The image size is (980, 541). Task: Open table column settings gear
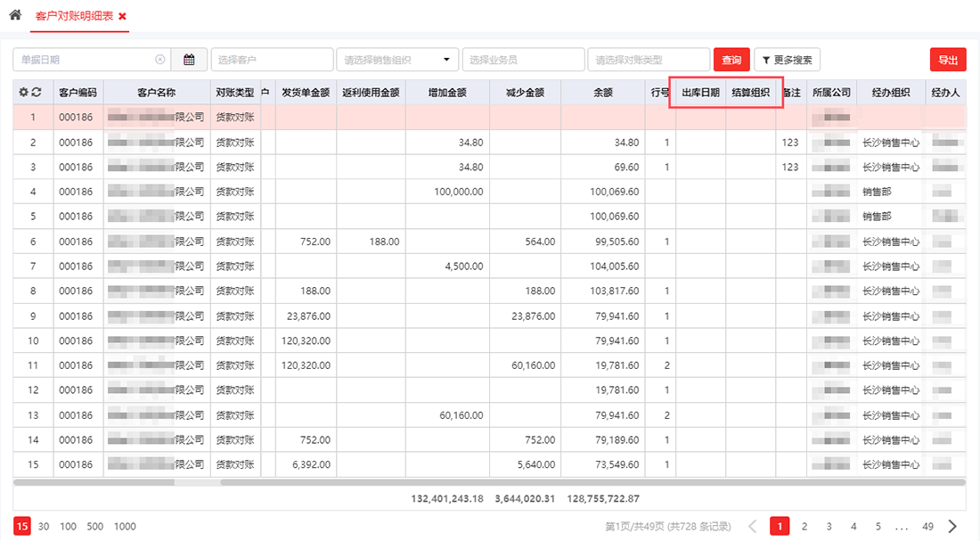click(x=24, y=92)
